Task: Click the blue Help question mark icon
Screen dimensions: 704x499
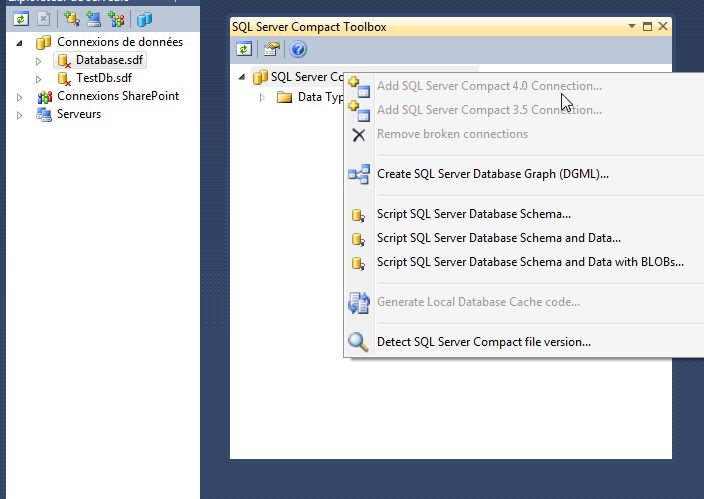Action: coord(298,49)
